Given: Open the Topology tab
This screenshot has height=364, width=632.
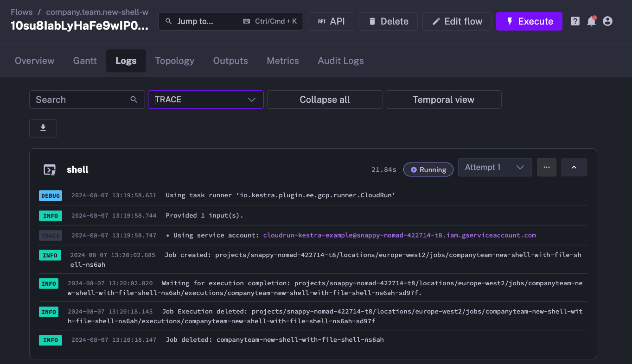Looking at the screenshot, I should 174,61.
